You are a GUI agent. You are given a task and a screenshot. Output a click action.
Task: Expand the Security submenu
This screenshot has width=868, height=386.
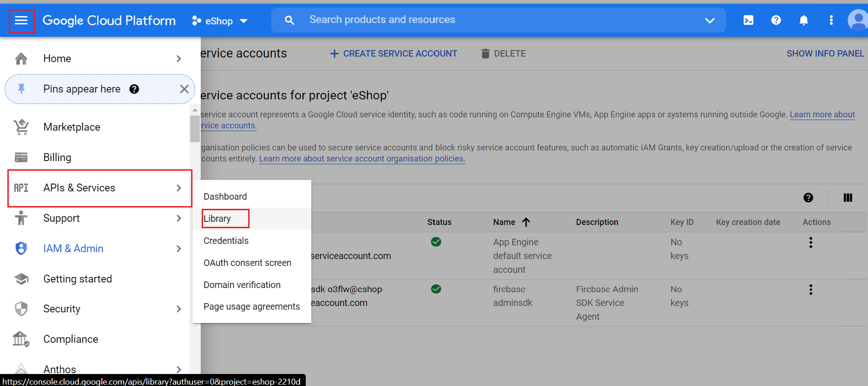click(179, 309)
